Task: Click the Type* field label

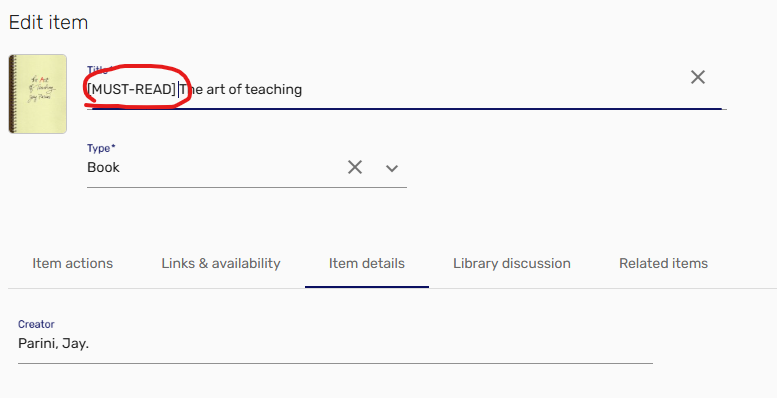Action: [x=101, y=148]
